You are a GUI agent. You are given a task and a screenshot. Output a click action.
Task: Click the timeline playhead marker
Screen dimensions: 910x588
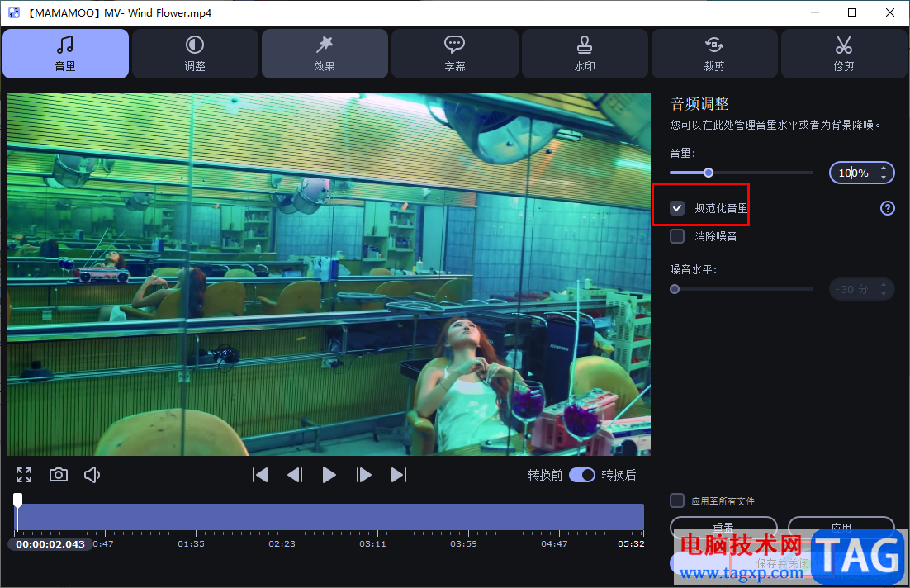pos(18,500)
